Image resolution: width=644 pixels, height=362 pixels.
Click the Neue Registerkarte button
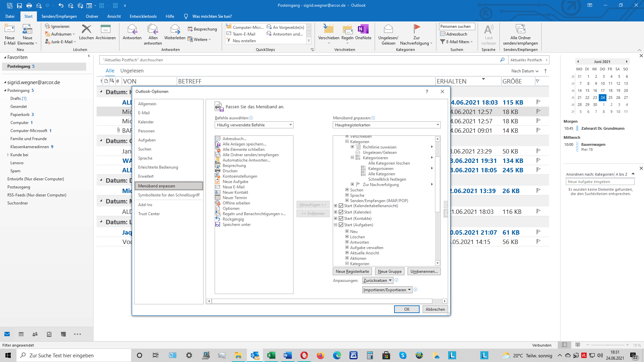coord(352,271)
